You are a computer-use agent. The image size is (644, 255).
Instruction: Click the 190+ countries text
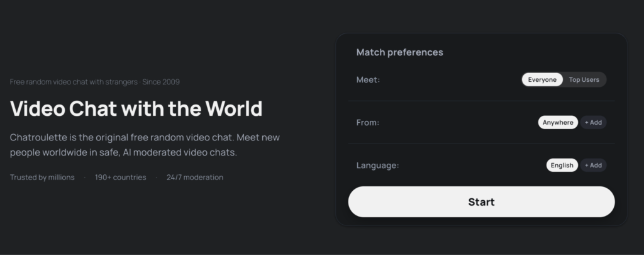120,178
